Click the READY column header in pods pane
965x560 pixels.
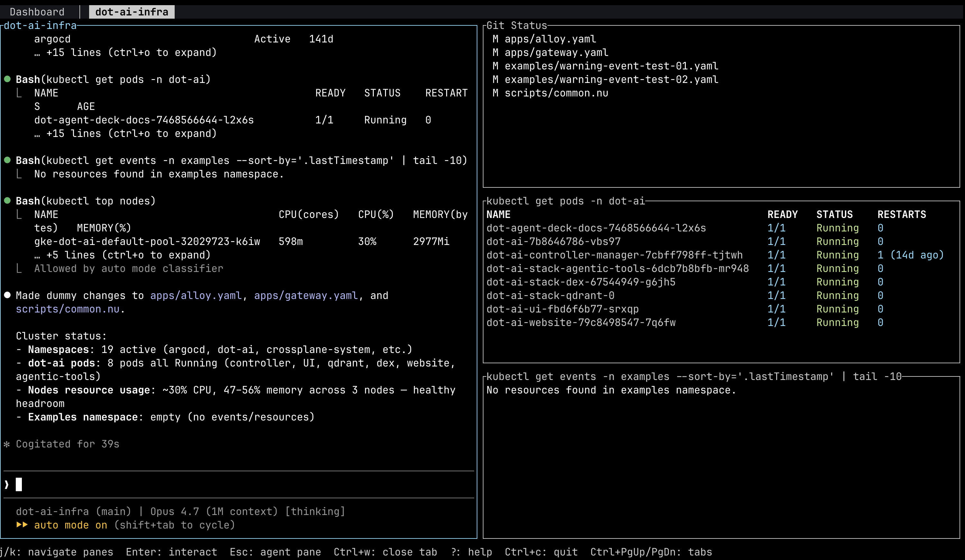pos(782,214)
